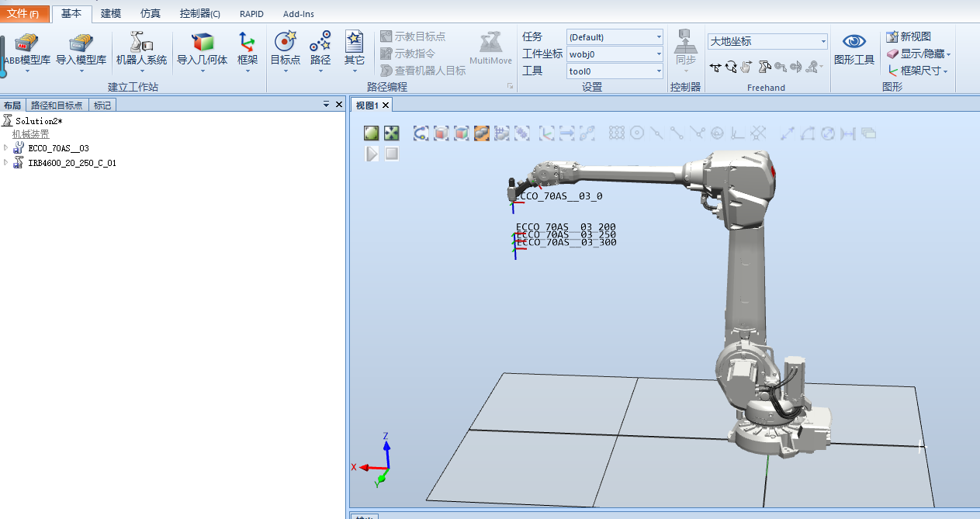Viewport: 980px width, 519px height.
Task: Open the Robot System (机器人系统) menu
Action: (141, 52)
